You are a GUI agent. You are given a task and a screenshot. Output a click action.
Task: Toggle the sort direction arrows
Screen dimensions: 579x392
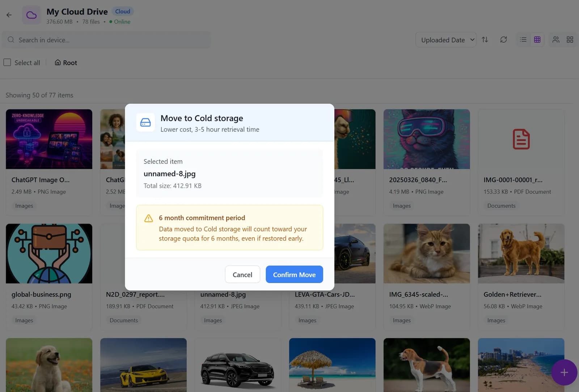pyautogui.click(x=485, y=39)
